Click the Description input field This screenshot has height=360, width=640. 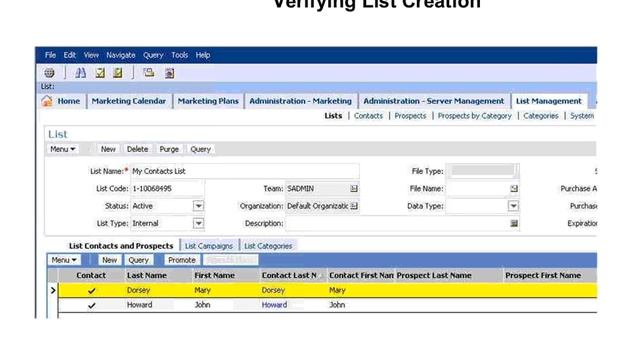pyautogui.click(x=402, y=223)
